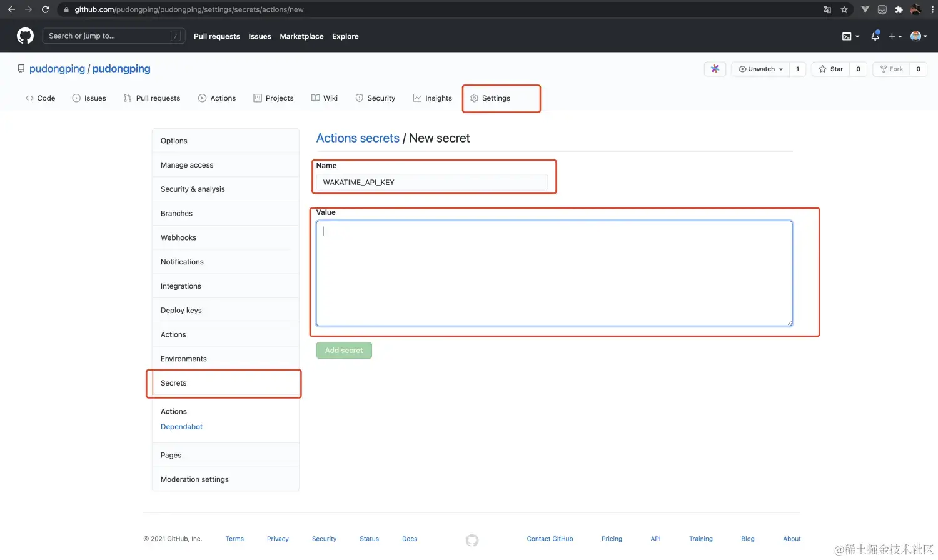Switch to repository Security tab
The image size is (938, 560).
pyautogui.click(x=375, y=98)
